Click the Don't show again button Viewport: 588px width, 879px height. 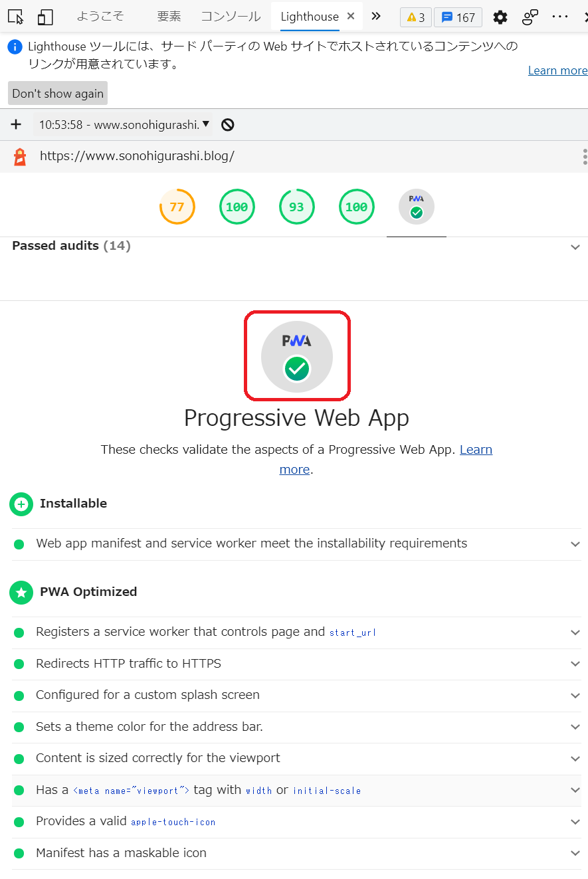pyautogui.click(x=58, y=94)
